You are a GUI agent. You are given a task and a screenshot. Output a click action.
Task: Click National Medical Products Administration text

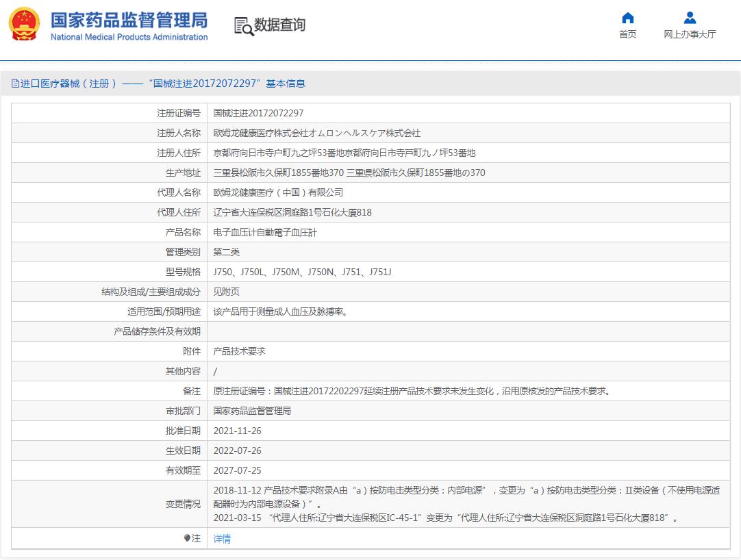tap(129, 37)
